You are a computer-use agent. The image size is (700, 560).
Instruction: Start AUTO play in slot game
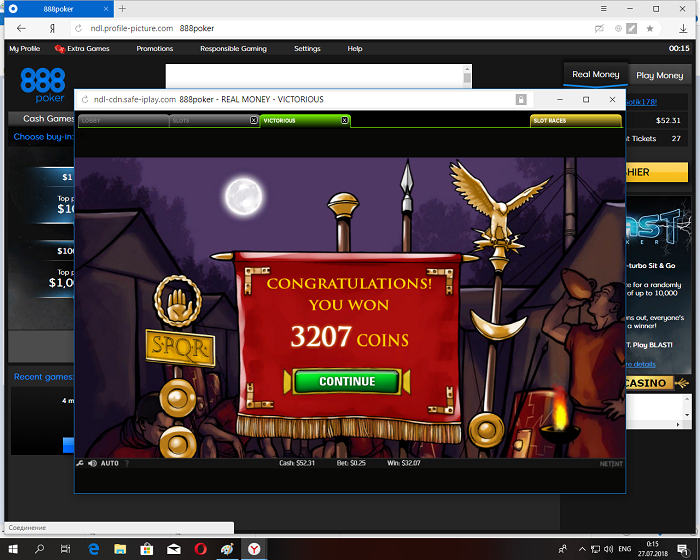110,463
